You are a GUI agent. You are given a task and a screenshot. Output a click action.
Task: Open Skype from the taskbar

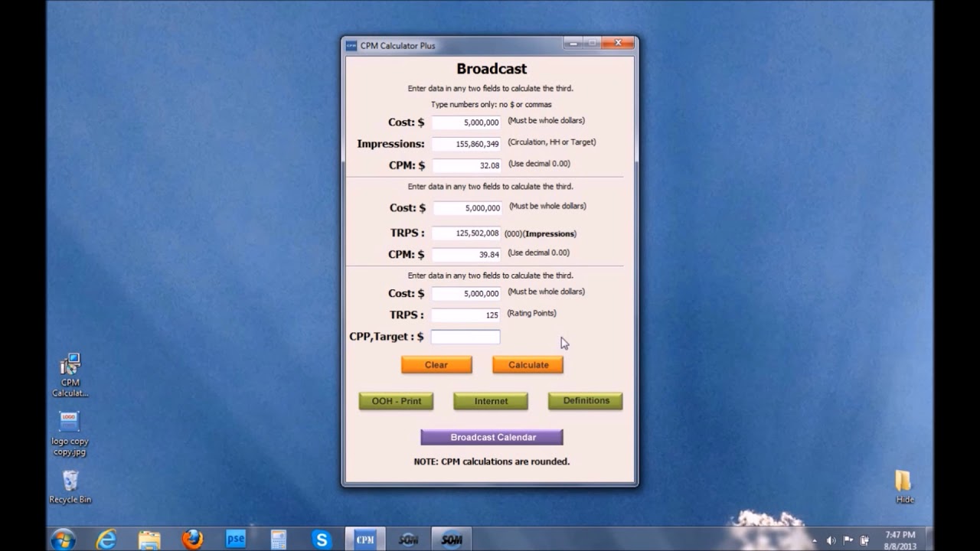click(x=322, y=540)
